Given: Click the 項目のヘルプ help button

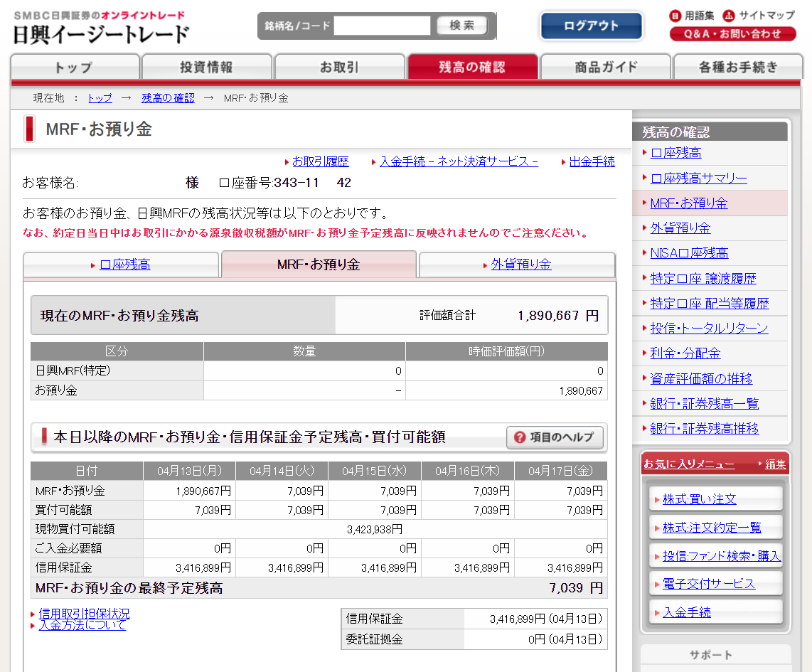Looking at the screenshot, I should coord(555,437).
